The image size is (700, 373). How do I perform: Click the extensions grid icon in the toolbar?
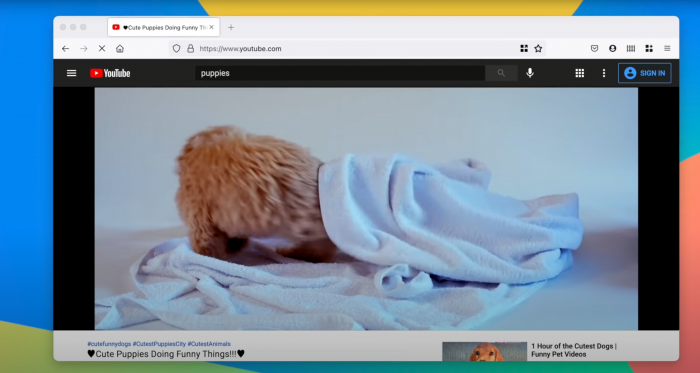pos(649,49)
